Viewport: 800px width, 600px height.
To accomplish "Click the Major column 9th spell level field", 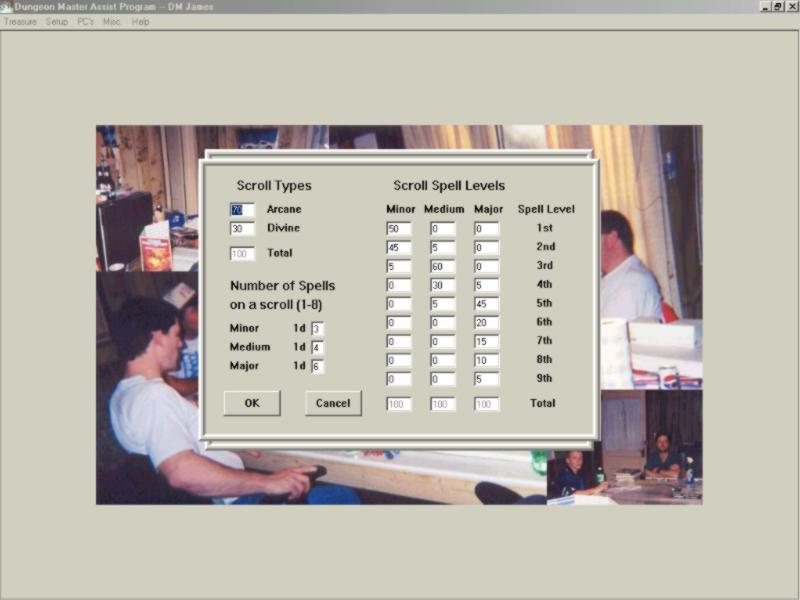I will pos(486,379).
